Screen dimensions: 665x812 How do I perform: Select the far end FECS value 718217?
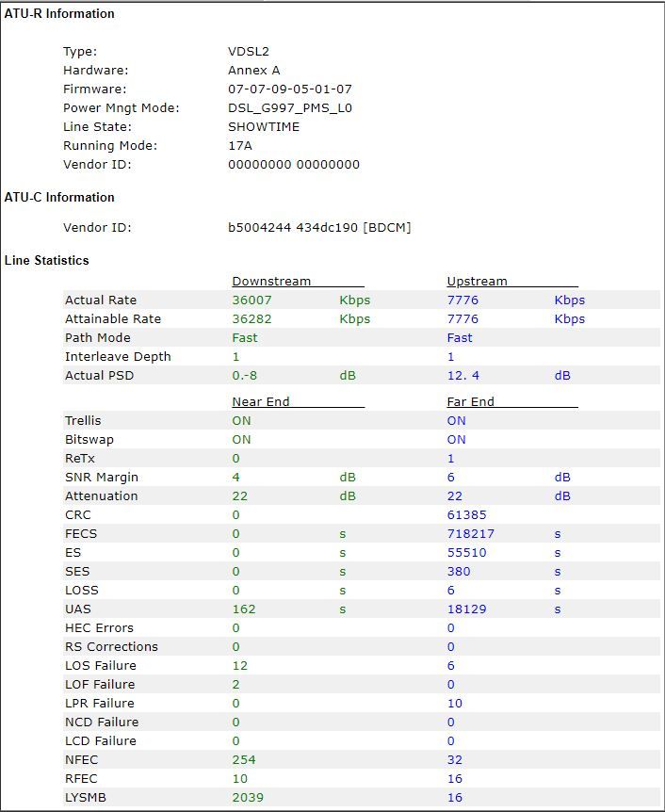tap(471, 534)
